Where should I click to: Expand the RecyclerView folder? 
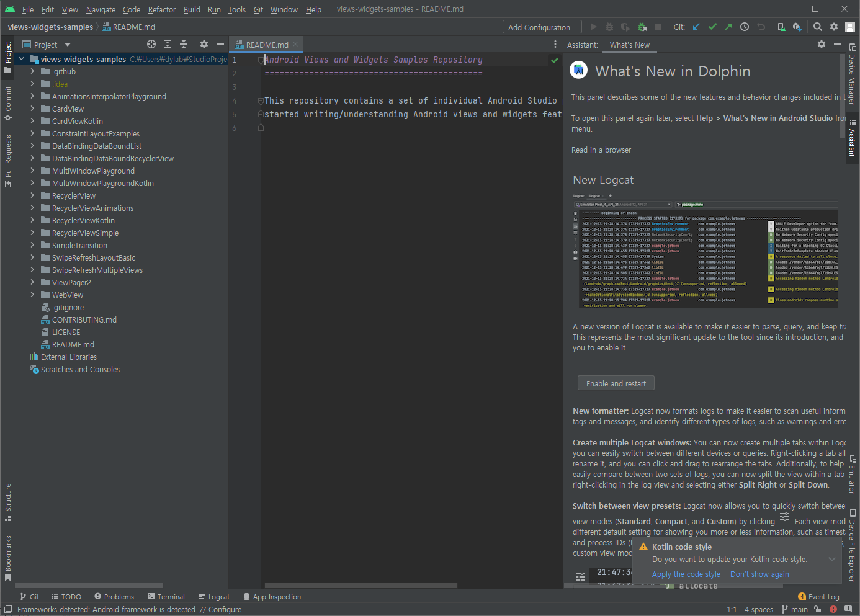pyautogui.click(x=32, y=195)
